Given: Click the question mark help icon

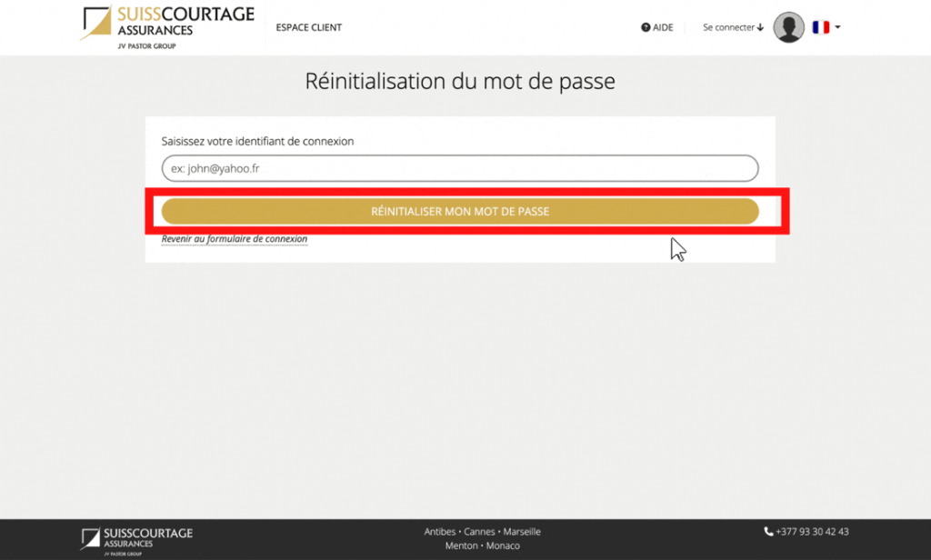Looking at the screenshot, I should click(x=646, y=28).
